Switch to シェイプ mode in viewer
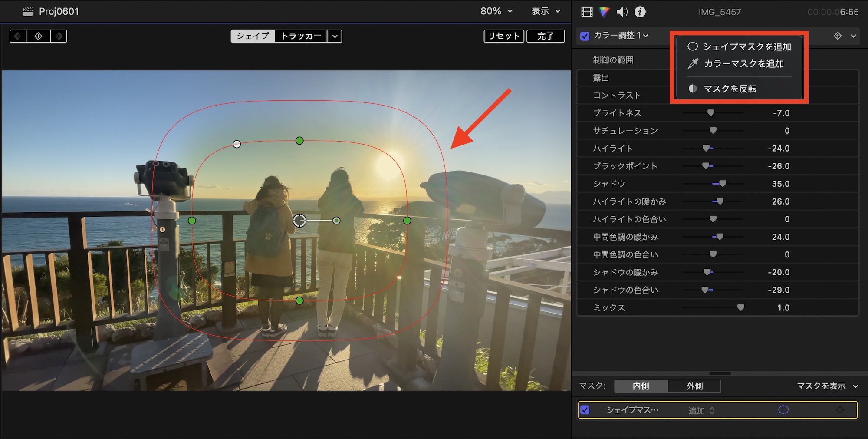 point(253,36)
